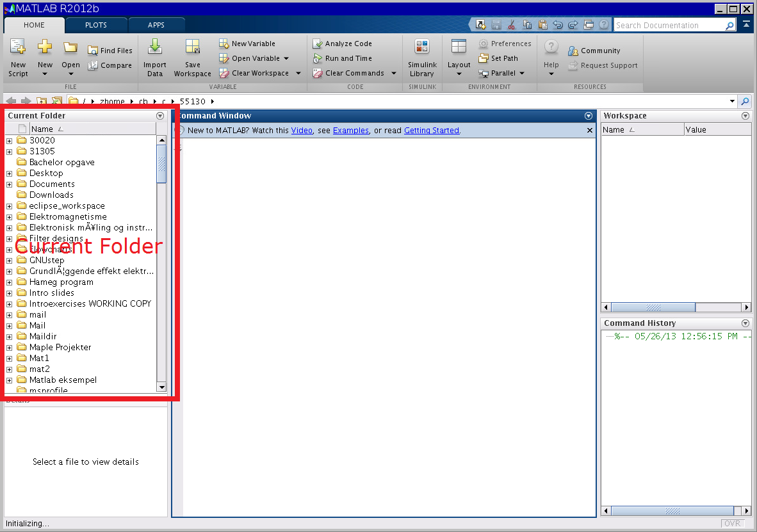Expand the 30020 folder tree node
The height and width of the screenshot is (532, 757).
click(x=9, y=141)
